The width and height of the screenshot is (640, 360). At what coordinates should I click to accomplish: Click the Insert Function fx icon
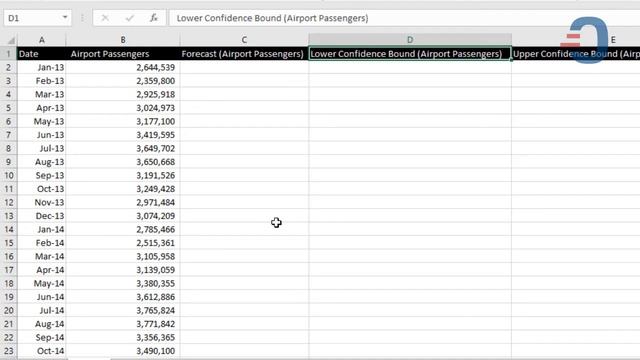pos(153,18)
